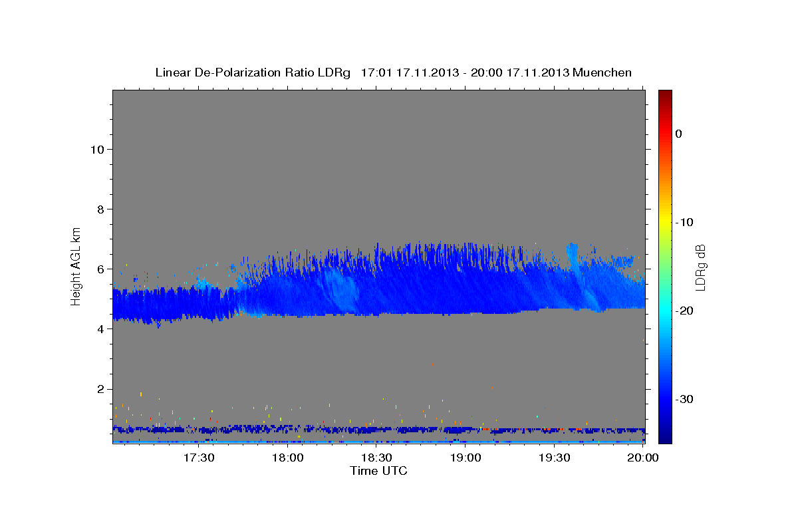Image resolution: width=798 pixels, height=532 pixels.
Task: Click the "20:00" time tick label
Action: [643, 458]
